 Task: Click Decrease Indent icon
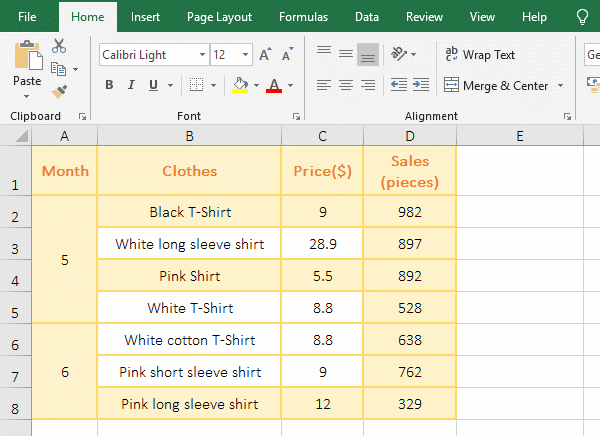(399, 85)
